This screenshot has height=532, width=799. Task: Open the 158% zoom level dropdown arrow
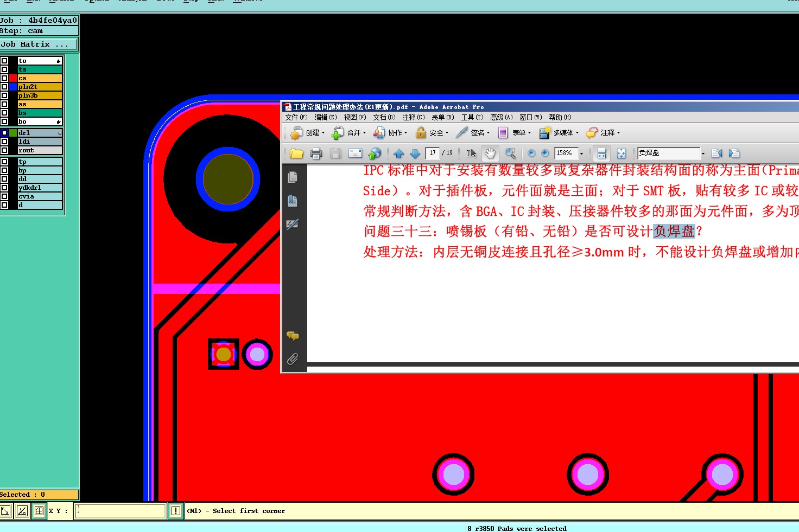(581, 153)
